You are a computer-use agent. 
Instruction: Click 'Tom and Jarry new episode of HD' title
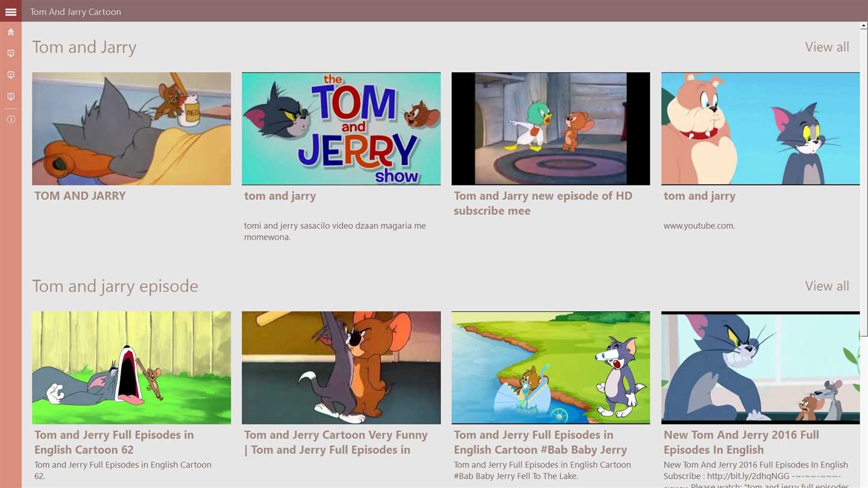pos(543,203)
